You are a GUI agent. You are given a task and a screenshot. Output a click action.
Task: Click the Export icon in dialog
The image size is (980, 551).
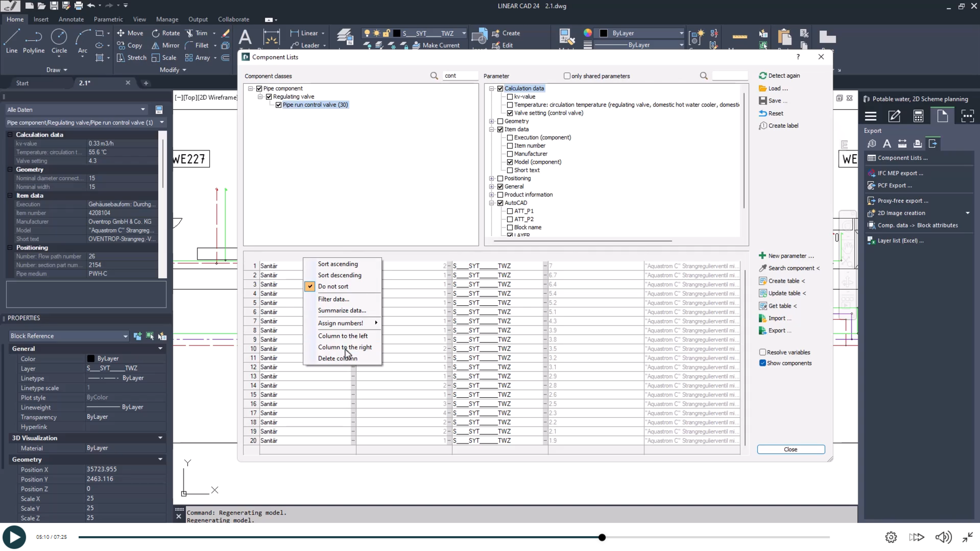(763, 331)
